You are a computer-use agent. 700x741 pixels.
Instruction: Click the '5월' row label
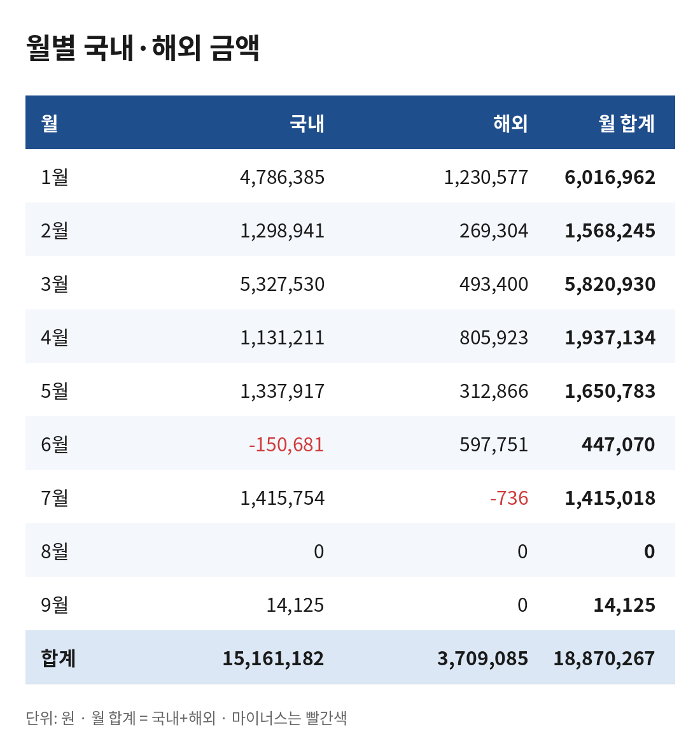(54, 390)
